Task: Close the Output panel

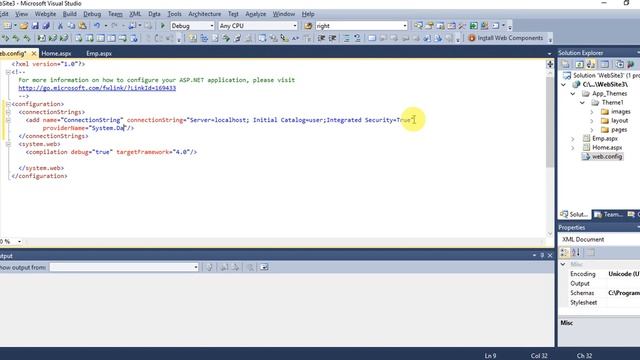Action: click(550, 256)
